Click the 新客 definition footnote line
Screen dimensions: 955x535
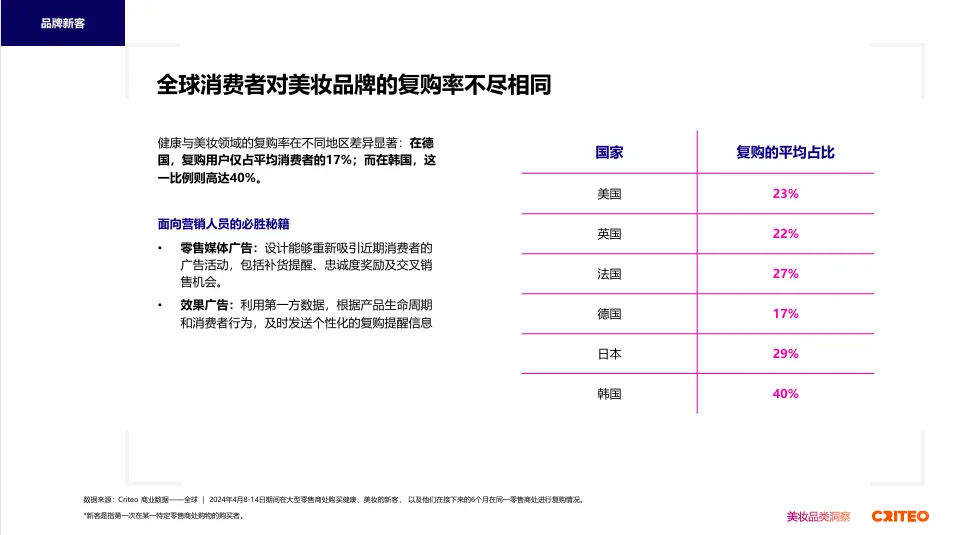pos(164,516)
